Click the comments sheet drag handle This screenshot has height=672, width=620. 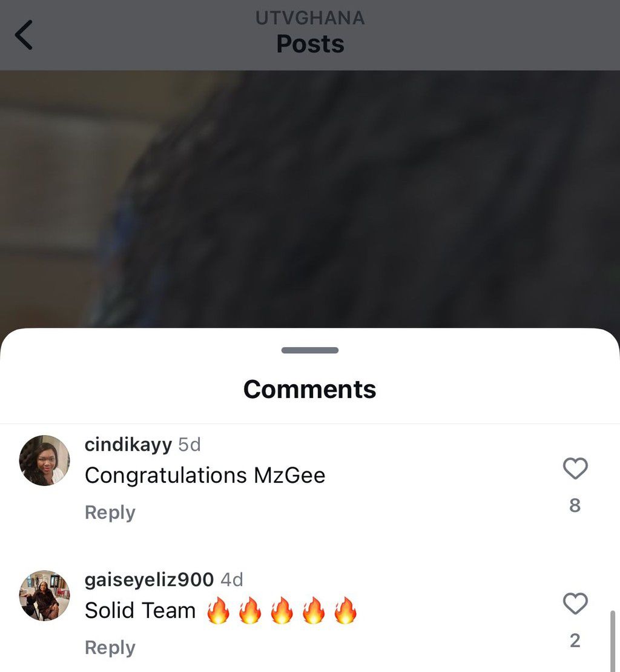310,350
